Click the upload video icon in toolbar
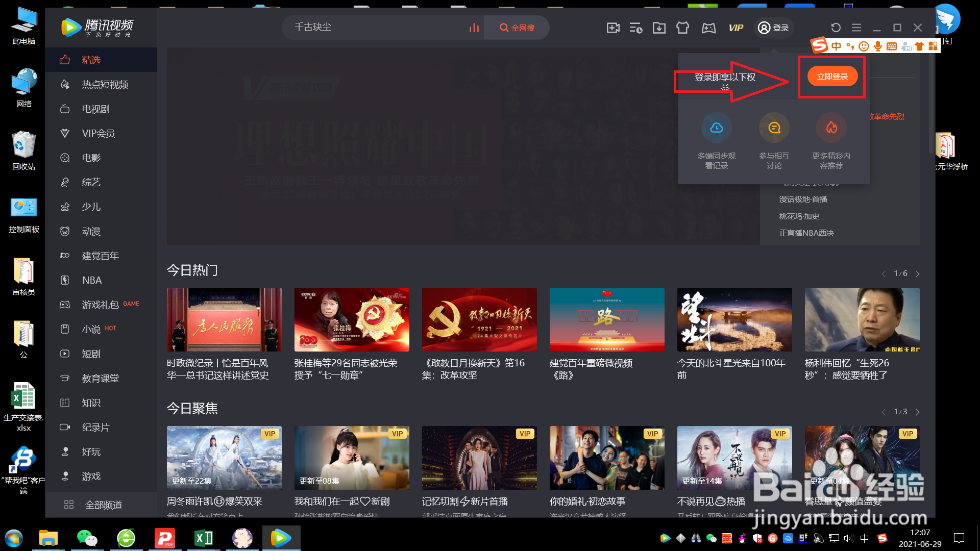The width and height of the screenshot is (980, 551). click(613, 28)
